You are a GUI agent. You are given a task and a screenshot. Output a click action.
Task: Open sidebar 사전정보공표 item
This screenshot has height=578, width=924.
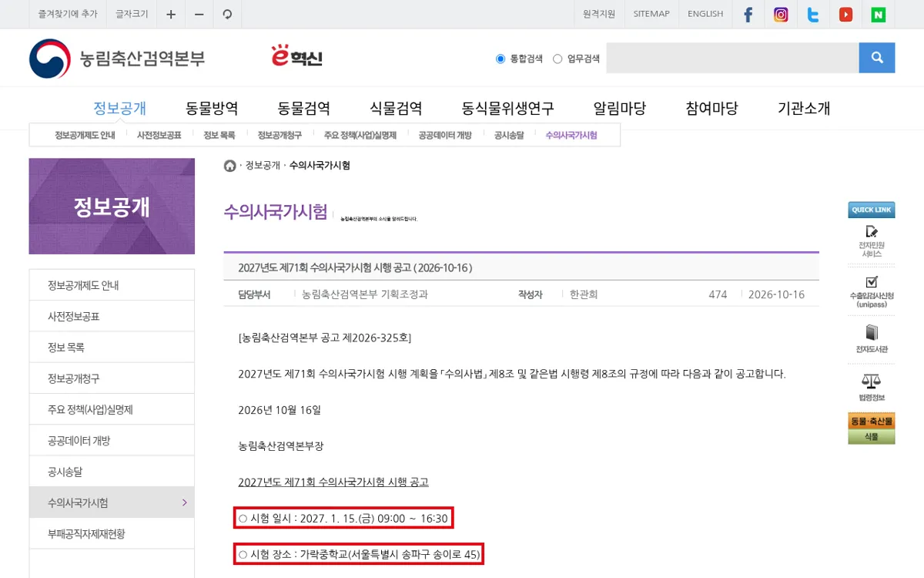click(112, 316)
